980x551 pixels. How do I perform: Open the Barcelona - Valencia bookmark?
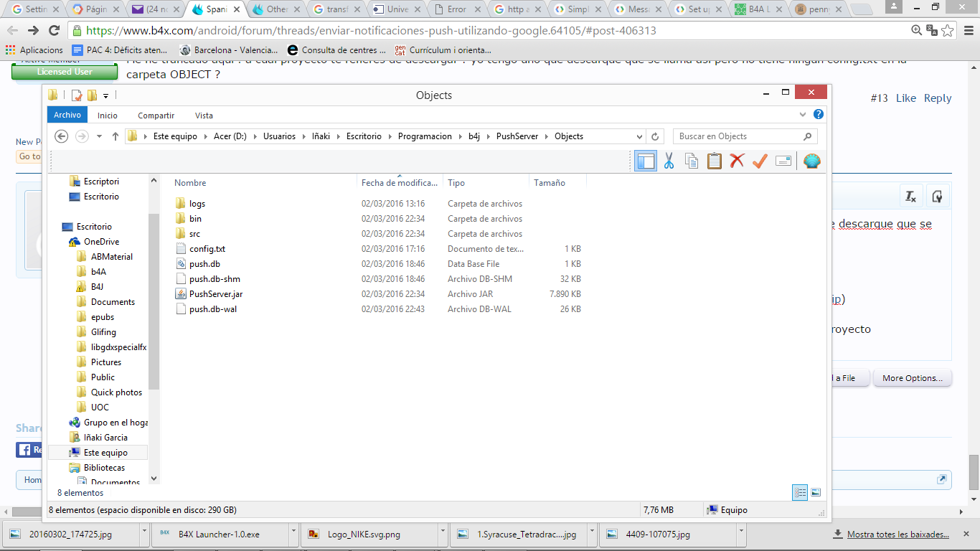tap(229, 50)
